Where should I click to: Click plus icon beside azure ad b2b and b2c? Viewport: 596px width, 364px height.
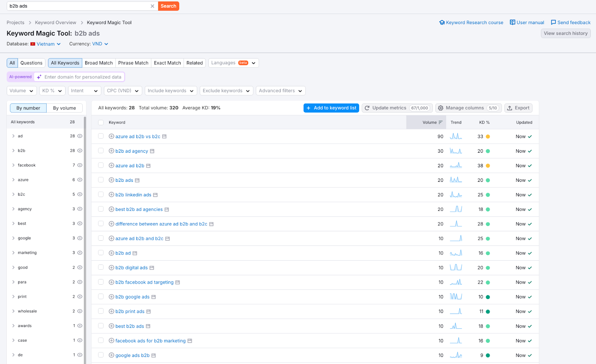[x=111, y=238]
